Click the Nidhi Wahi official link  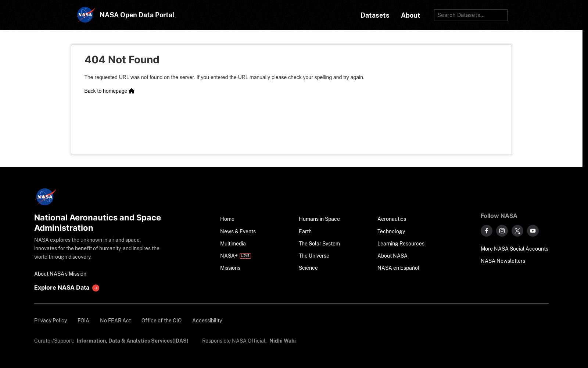283,341
